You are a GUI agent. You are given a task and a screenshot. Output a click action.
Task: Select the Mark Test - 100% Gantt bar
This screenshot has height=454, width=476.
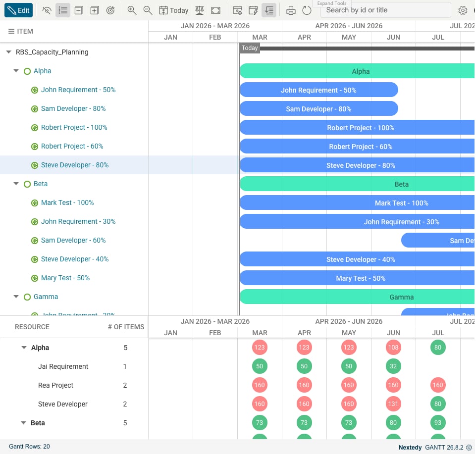point(357,202)
